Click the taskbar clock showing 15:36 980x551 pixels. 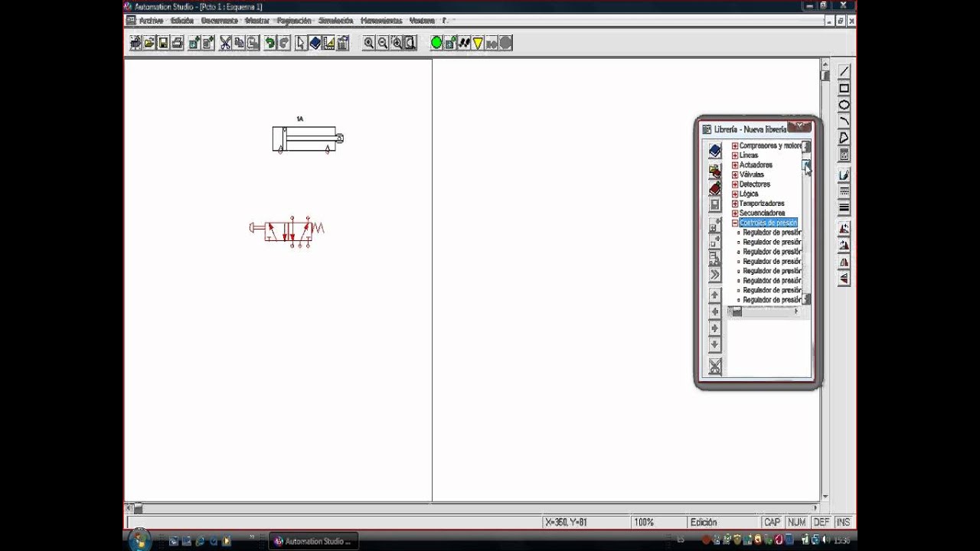[x=842, y=541]
